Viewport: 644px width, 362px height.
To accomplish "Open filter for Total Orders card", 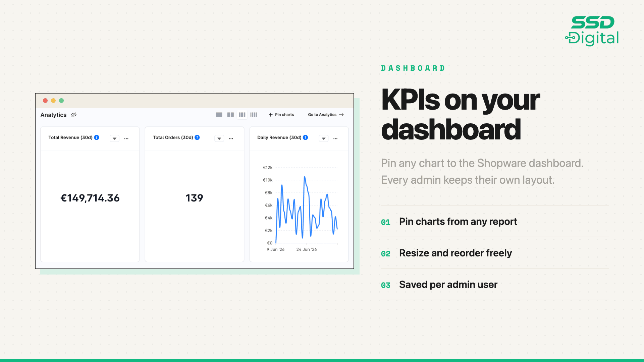I will 219,138.
